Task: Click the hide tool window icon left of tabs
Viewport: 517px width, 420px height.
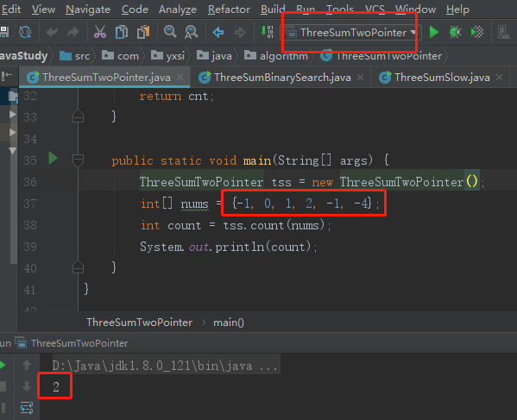Action: (x=7, y=77)
